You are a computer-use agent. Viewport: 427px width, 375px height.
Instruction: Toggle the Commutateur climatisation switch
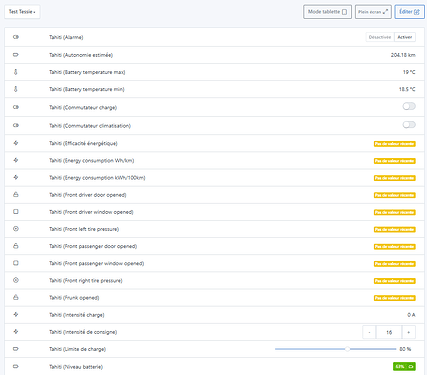pos(409,125)
